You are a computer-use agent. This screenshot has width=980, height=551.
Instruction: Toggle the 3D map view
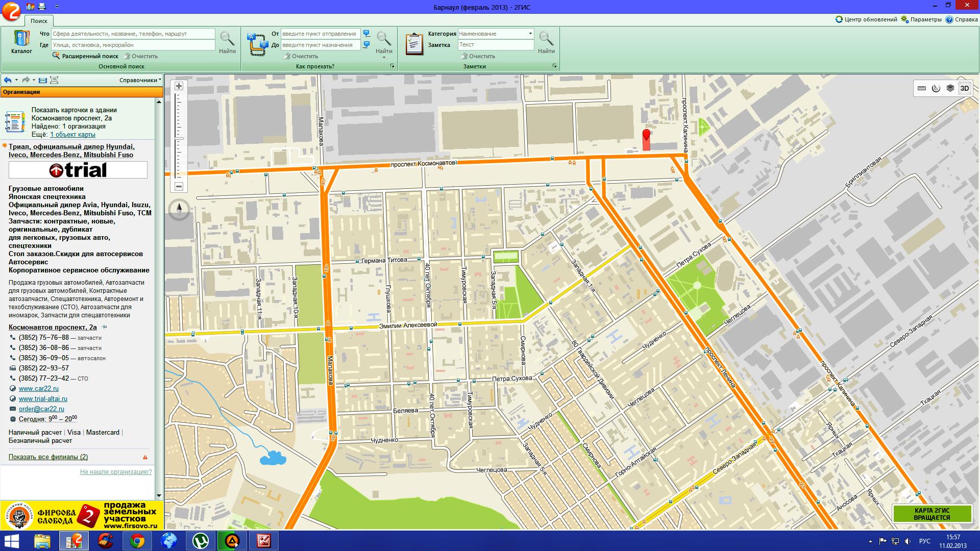click(x=964, y=88)
